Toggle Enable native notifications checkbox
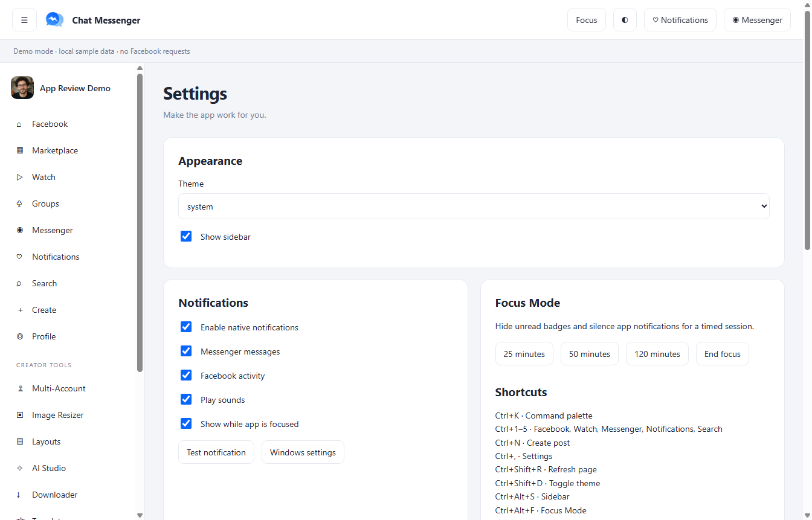The height and width of the screenshot is (520, 812). (186, 327)
